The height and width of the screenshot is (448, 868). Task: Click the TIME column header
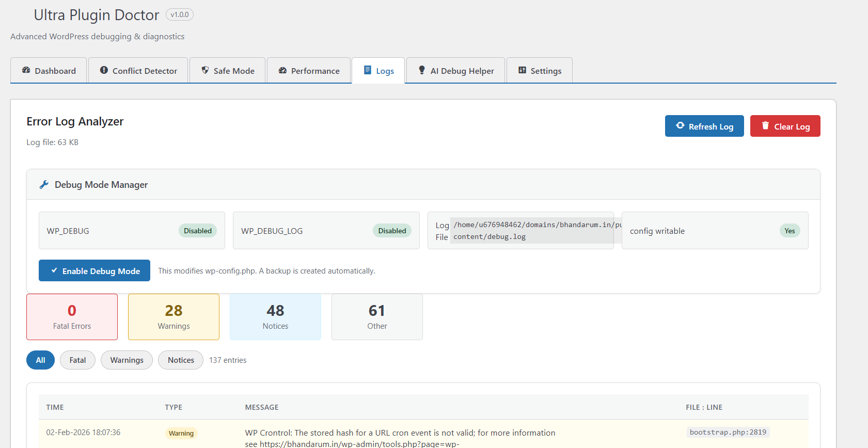(55, 407)
